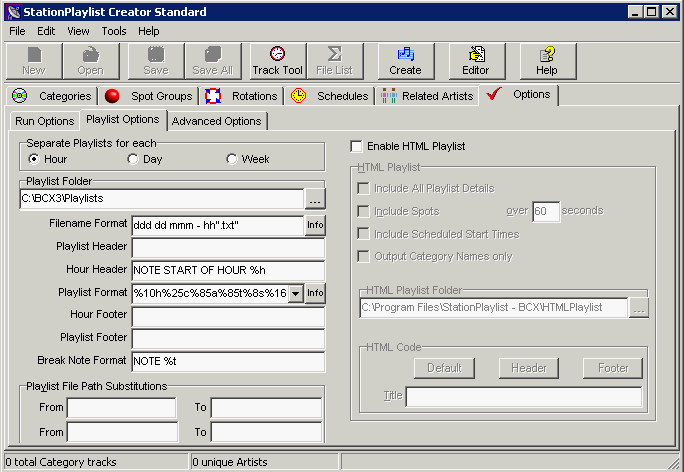Switch to the Spot Groups tab
The image size is (684, 472).
(149, 96)
